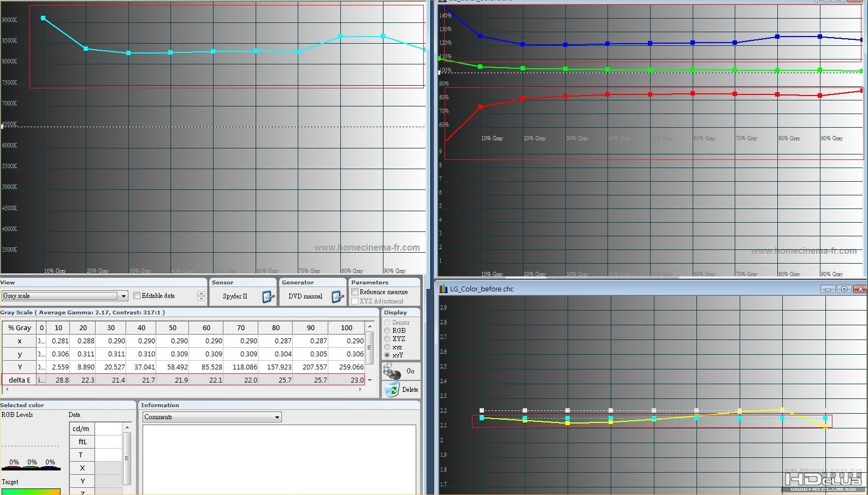Toggle the XYZ Adjustment checkbox
Screen dimensions: 868x495
[355, 301]
